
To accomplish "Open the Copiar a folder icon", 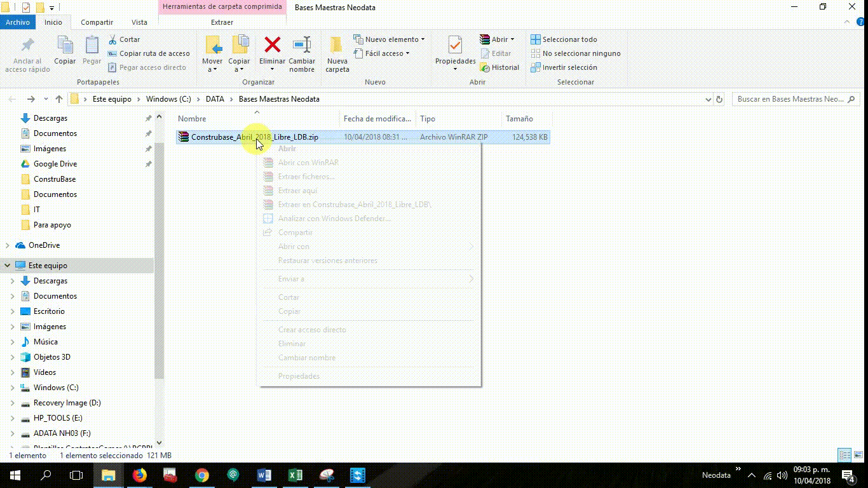I will pyautogui.click(x=239, y=45).
